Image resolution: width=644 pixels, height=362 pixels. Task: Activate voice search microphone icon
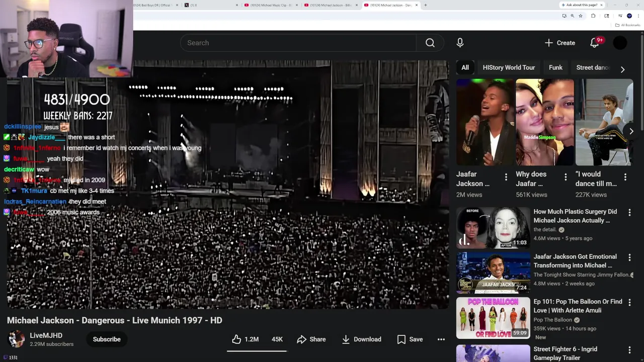(460, 43)
